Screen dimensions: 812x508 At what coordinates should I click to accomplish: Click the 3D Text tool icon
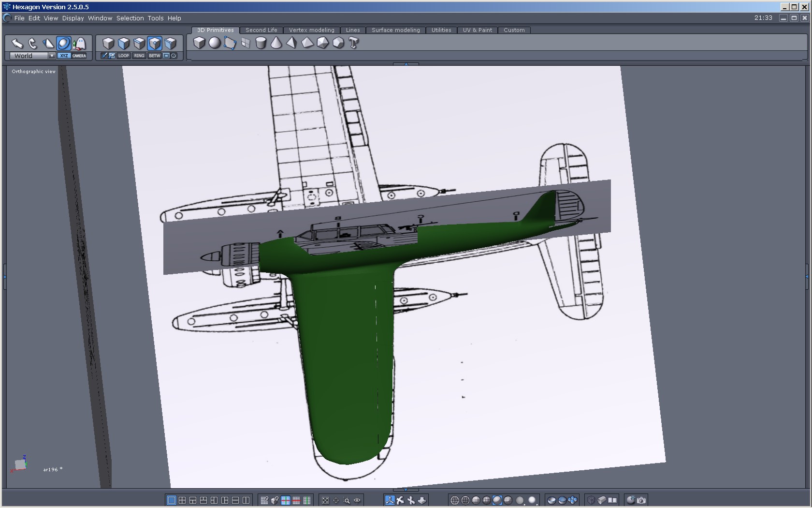(353, 43)
